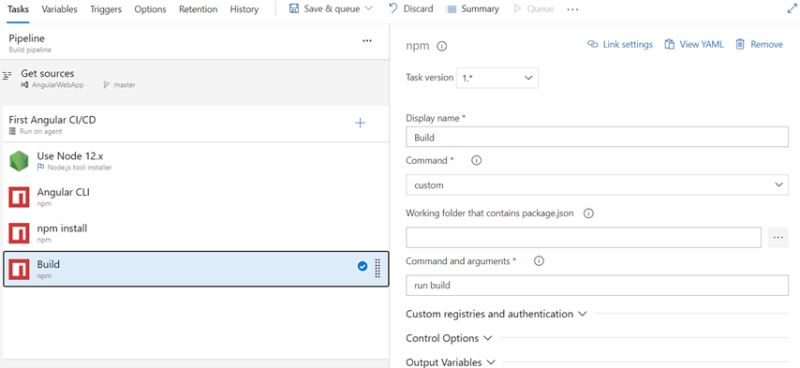The image size is (800, 368).
Task: Select the Angular CLI task
Action: (x=195, y=197)
